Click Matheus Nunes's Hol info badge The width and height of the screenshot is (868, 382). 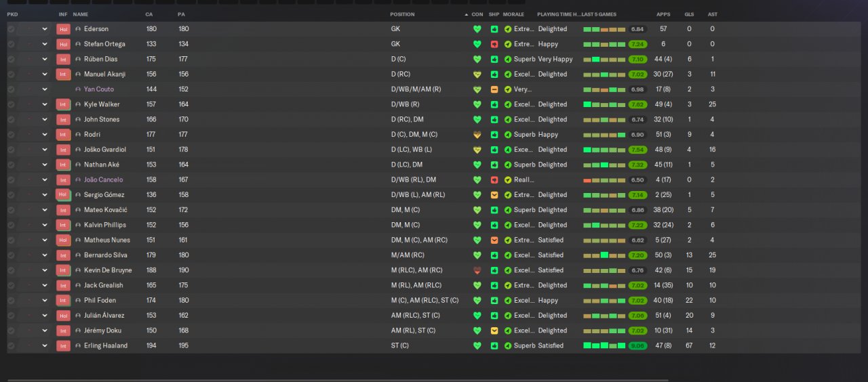pyautogui.click(x=63, y=240)
